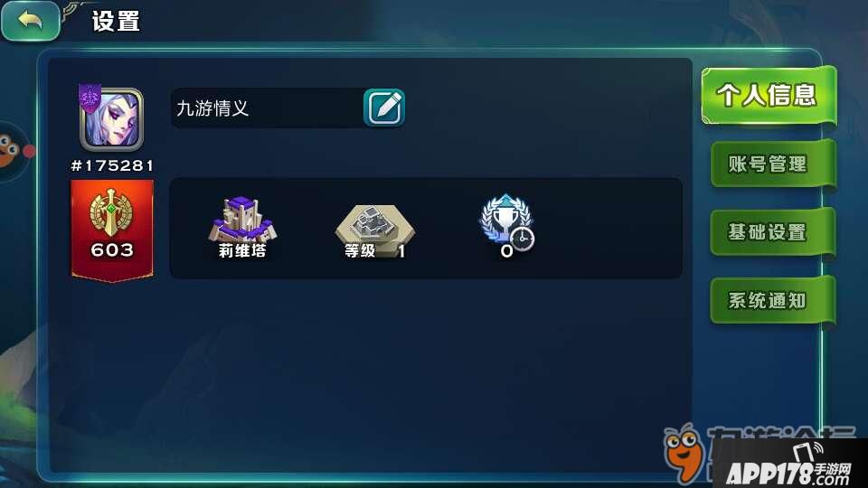Tap the purple-haired hero avatar

[112, 119]
